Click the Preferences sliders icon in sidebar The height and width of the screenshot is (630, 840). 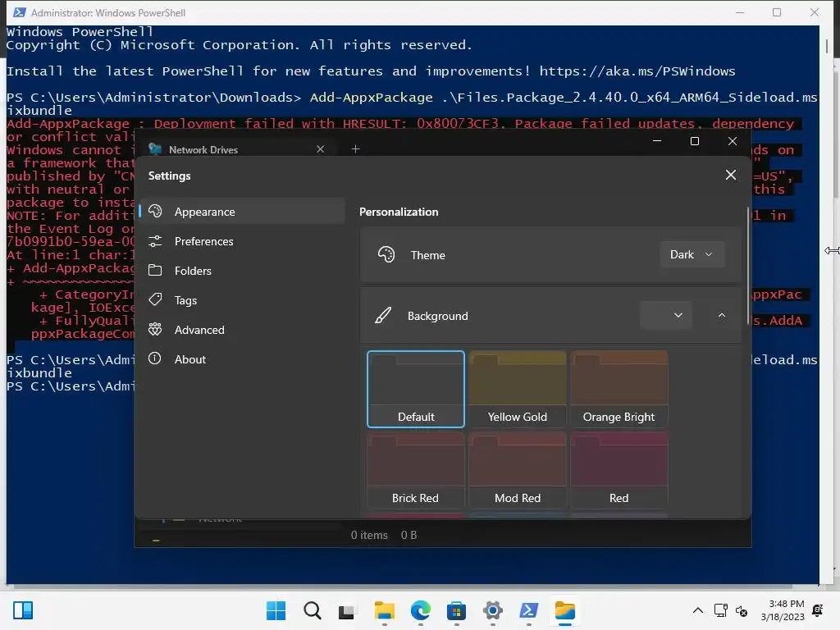(x=155, y=241)
